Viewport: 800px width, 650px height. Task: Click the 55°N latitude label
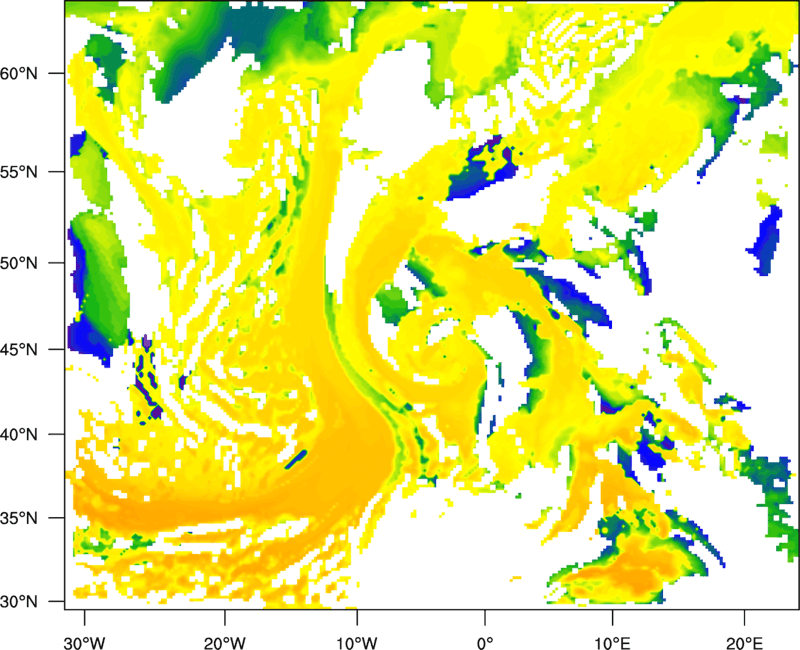[18, 172]
